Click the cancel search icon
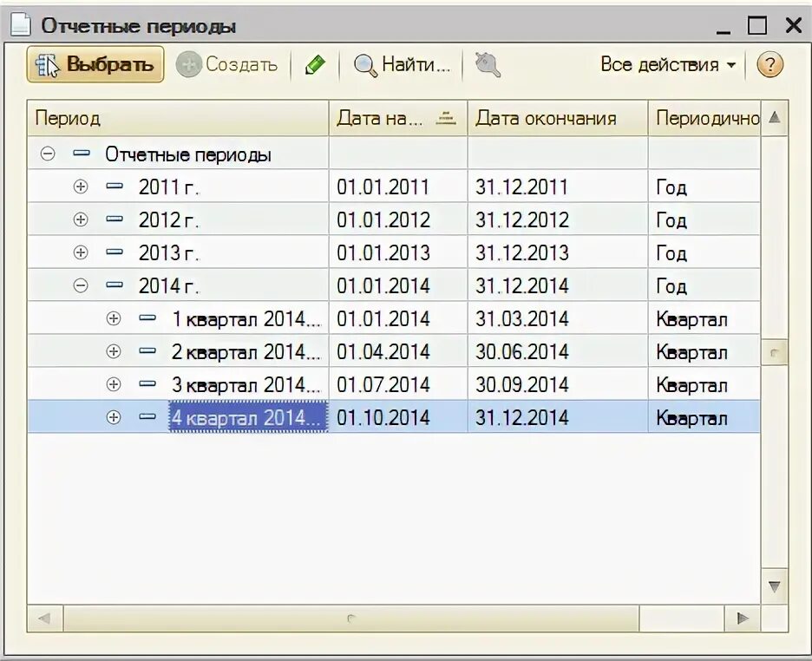 [x=488, y=65]
